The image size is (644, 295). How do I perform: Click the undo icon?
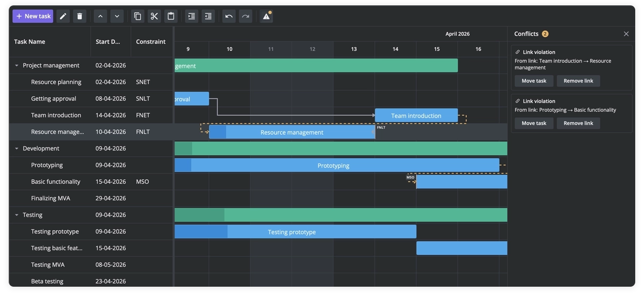point(229,16)
